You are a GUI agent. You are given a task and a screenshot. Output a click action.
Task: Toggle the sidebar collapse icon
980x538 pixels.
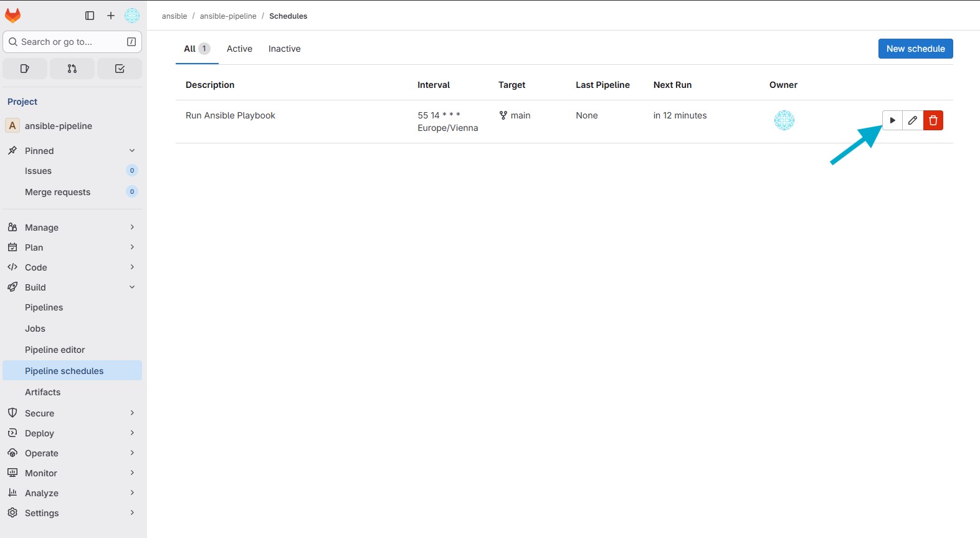[x=90, y=16]
